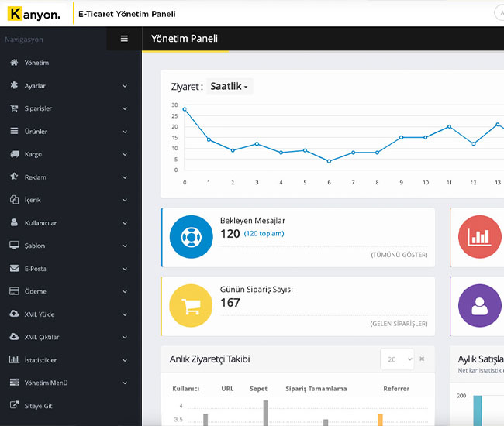
Task: Expand the XML Yükle menu chevron
Action: pos(125,314)
